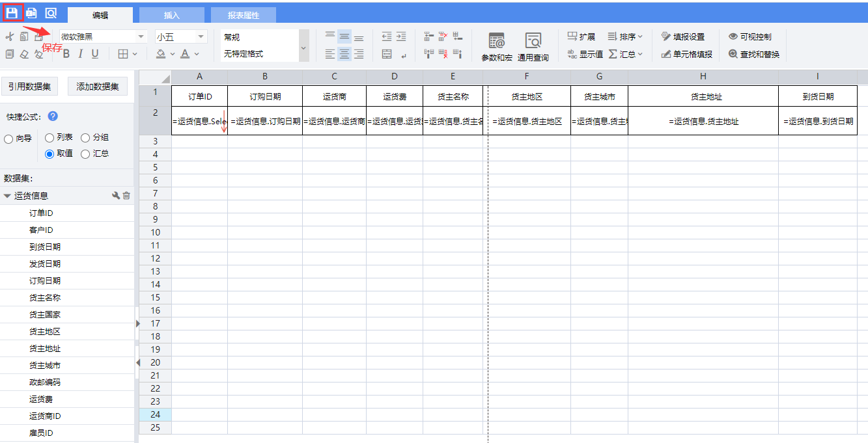Viewport: 868px width, 443px height.
Task: Click the wrench icon for 运货信息 dataset
Action: click(116, 195)
